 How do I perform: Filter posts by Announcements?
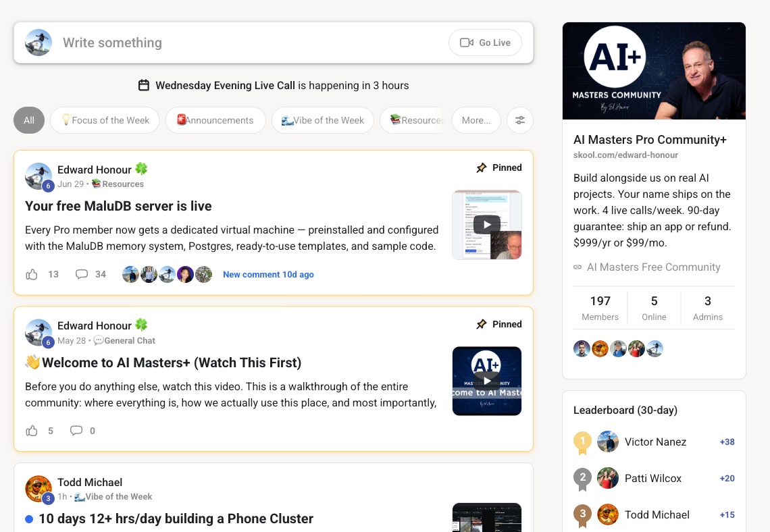click(x=215, y=120)
